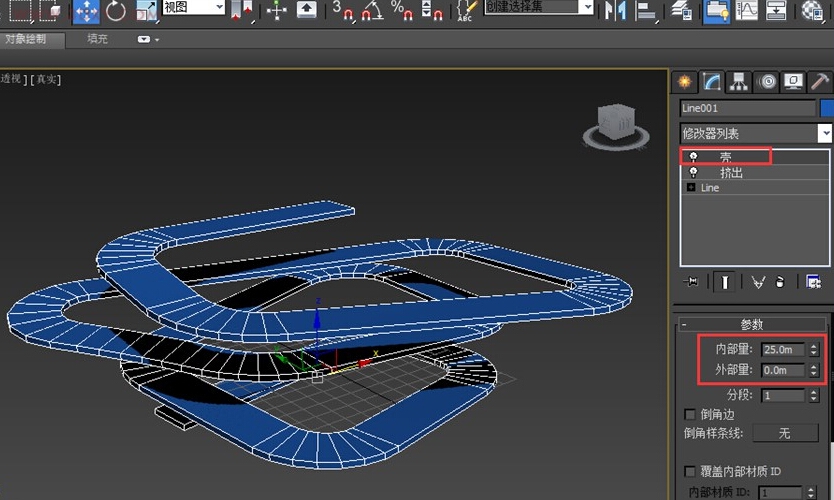Click the 真实 shading viewport label

coord(46,79)
